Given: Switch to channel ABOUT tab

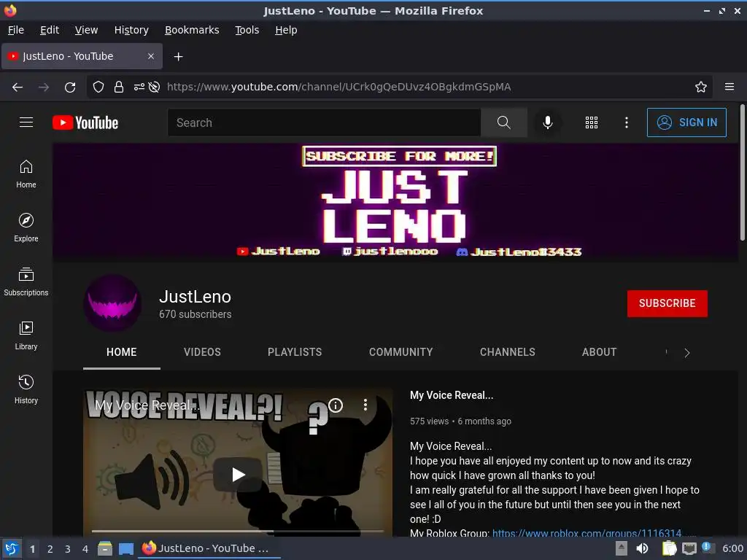Looking at the screenshot, I should click(x=600, y=352).
